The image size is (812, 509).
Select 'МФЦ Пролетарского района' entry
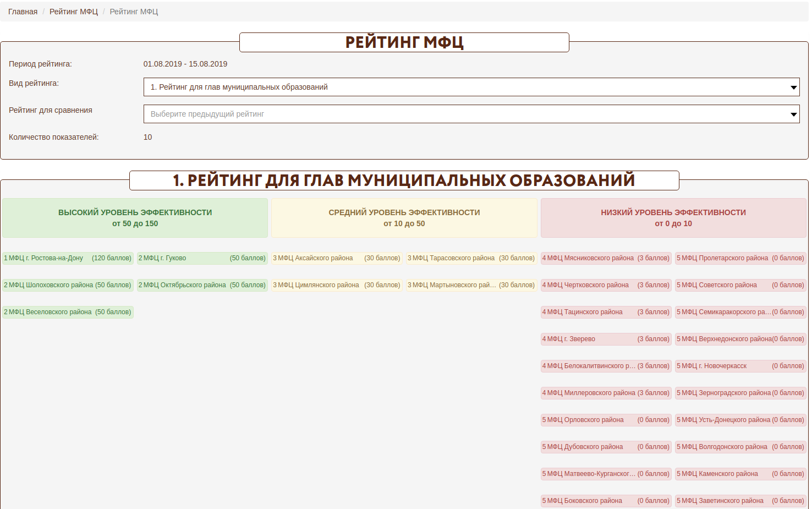[740, 258]
